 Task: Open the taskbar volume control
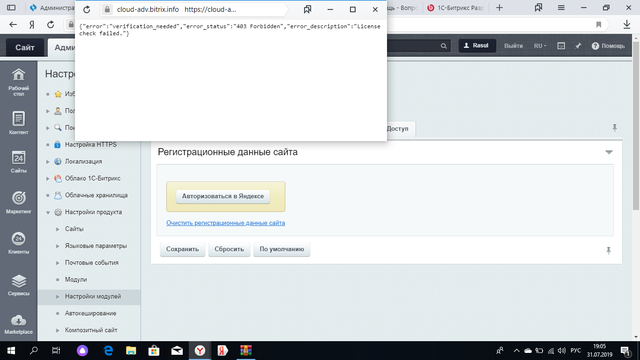tap(562, 351)
